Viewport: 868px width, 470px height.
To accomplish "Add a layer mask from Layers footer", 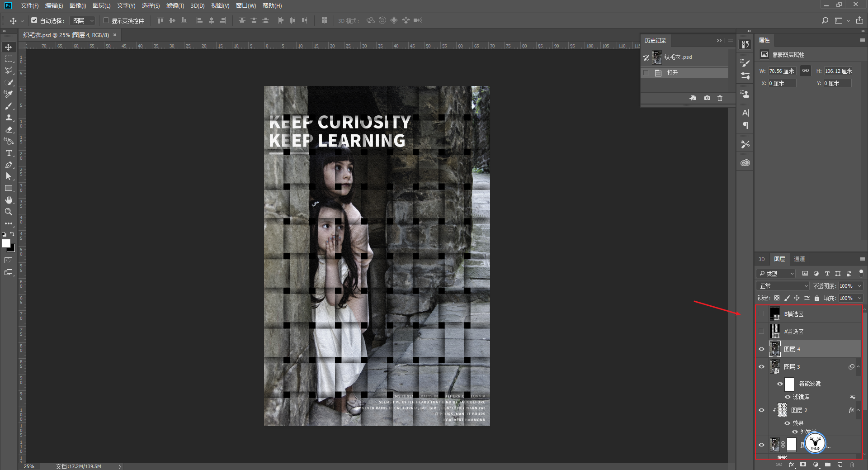I will pos(803,465).
